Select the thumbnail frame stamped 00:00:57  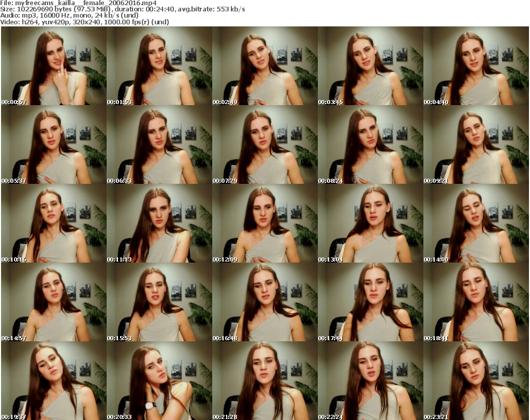point(54,66)
